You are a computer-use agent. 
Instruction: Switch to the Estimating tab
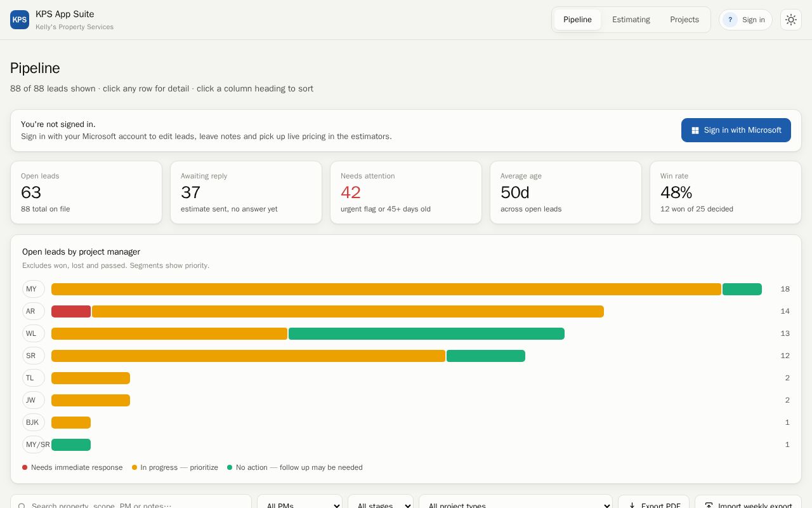[631, 20]
